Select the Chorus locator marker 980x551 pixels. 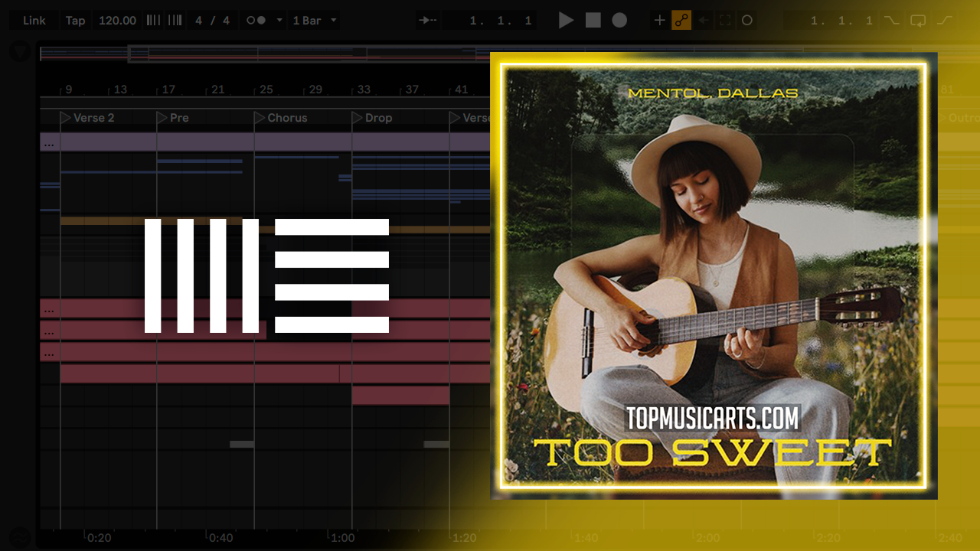coord(260,118)
